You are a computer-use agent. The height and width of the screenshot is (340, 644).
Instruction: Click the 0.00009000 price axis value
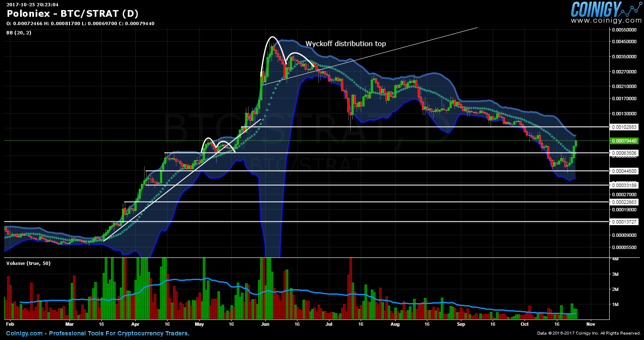point(624,235)
